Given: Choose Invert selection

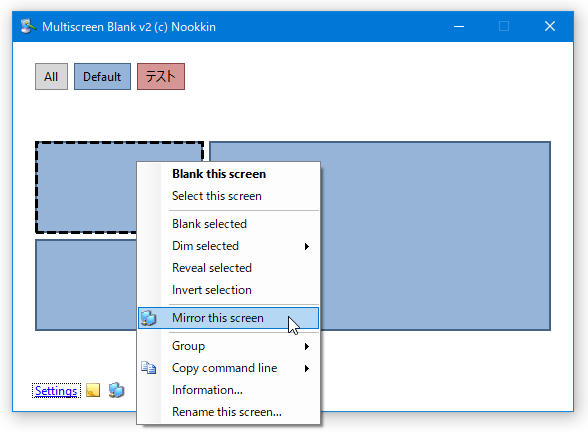Looking at the screenshot, I should tap(228, 290).
